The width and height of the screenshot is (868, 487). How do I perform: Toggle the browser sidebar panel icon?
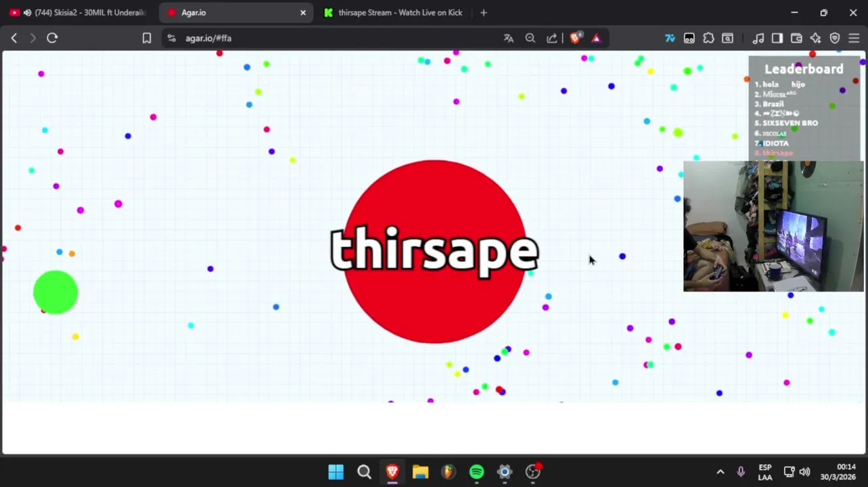[x=777, y=39]
